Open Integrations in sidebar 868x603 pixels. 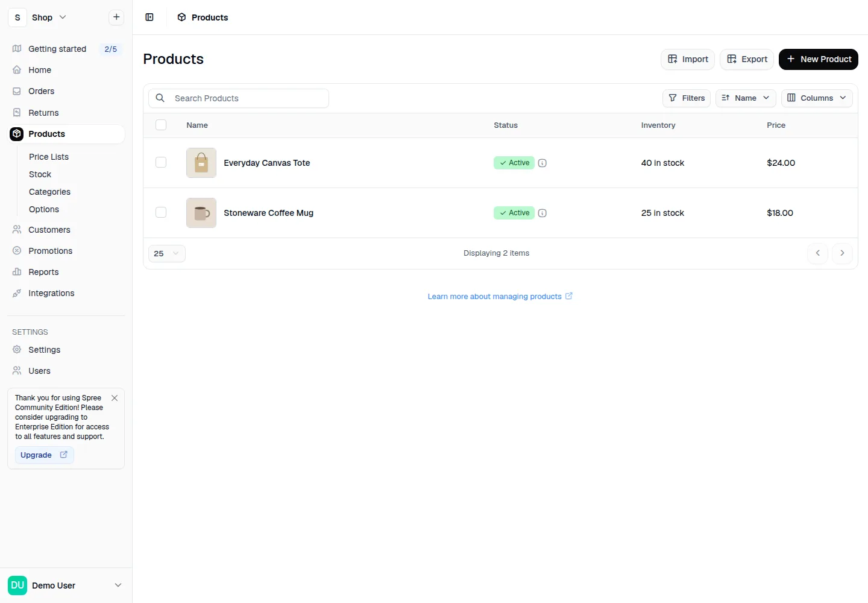point(66,293)
